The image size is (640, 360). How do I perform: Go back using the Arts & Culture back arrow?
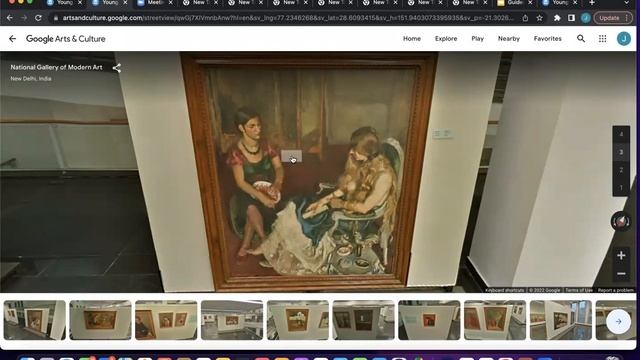[12, 39]
